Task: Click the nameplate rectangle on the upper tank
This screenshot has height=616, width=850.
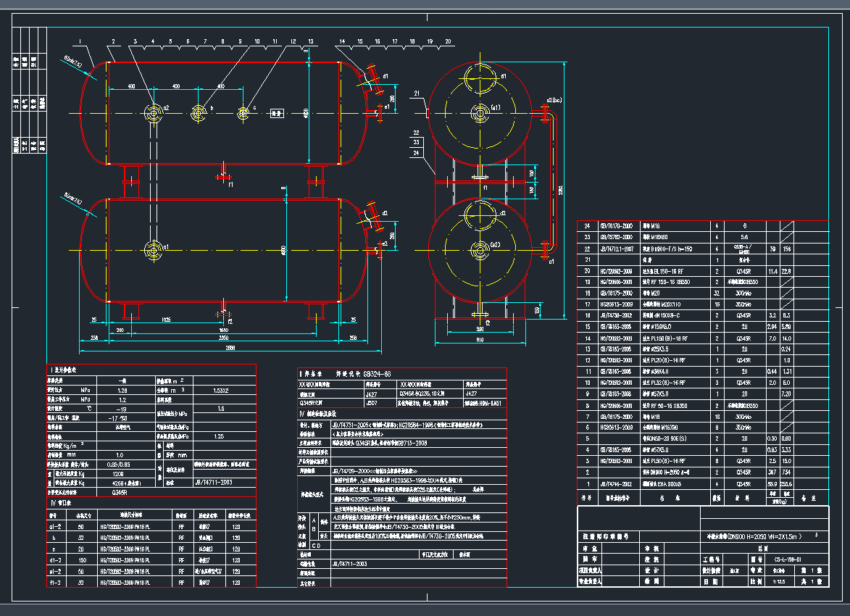Action: coord(276,113)
